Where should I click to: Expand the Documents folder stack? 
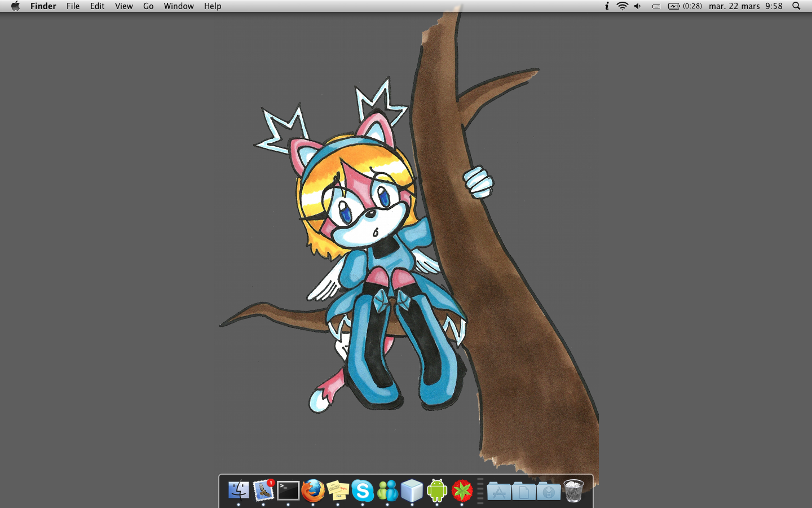524,491
